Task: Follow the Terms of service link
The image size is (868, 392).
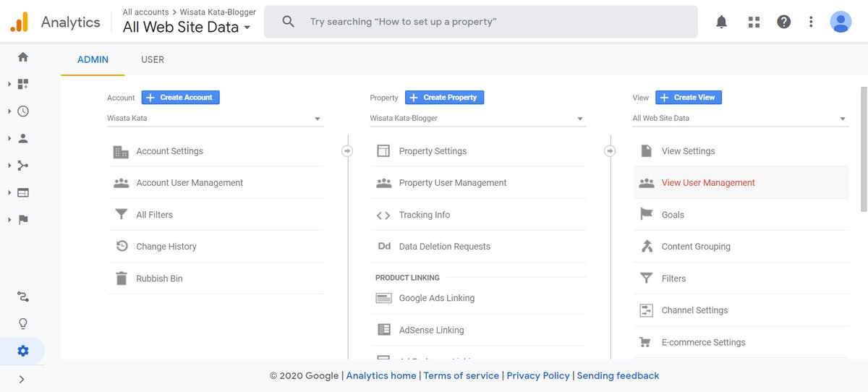Action: tap(461, 375)
